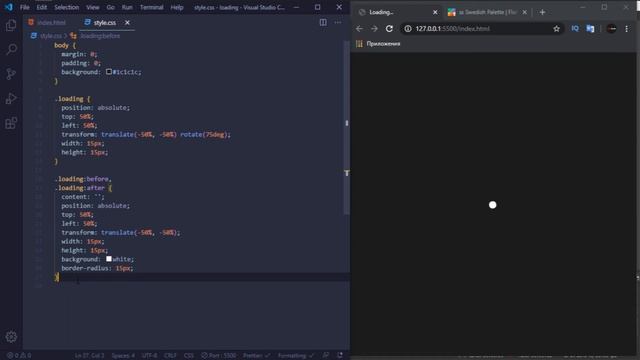Click the IQ browser extension icon
This screenshot has height=360, width=640.
click(x=575, y=29)
